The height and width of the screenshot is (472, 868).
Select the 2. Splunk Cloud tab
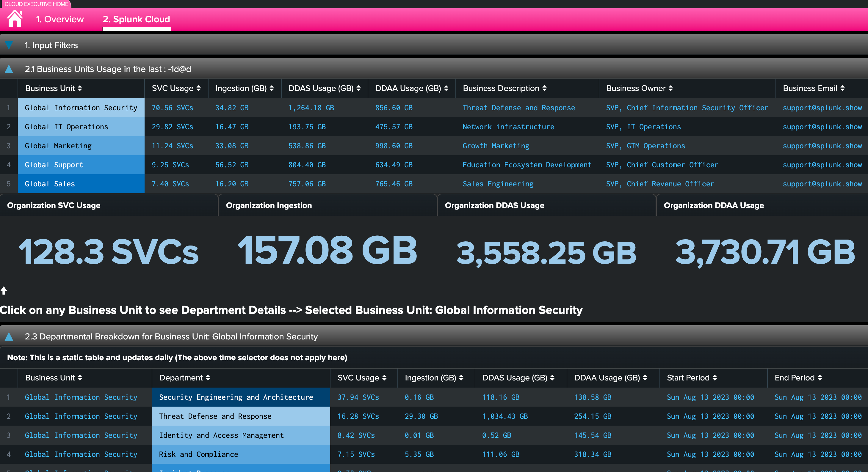(x=137, y=19)
